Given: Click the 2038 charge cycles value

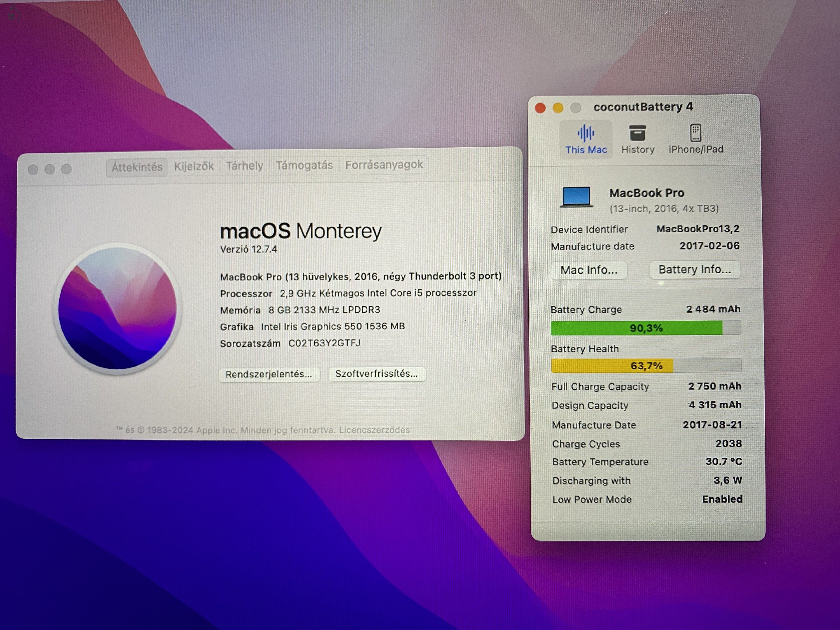Looking at the screenshot, I should tap(728, 444).
